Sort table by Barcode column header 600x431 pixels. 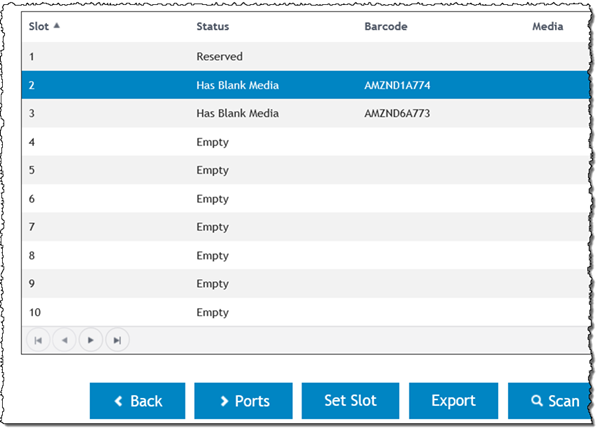[385, 27]
